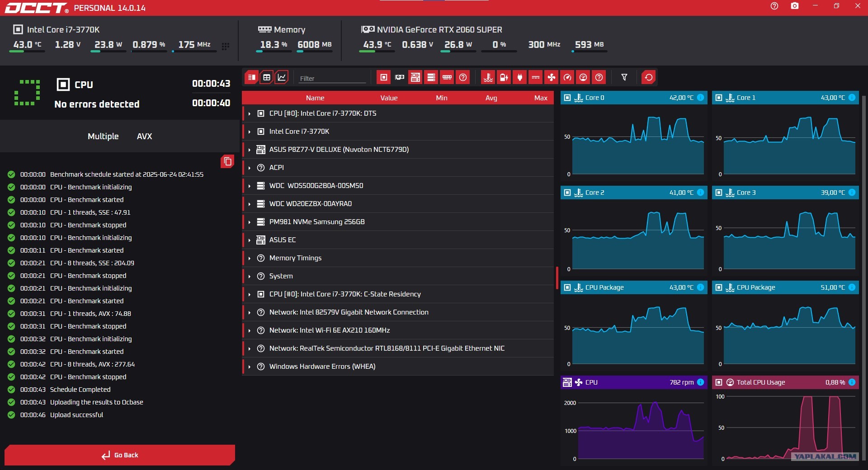Toggle the motherboard sensor filter
The image size is (868, 470).
[415, 77]
